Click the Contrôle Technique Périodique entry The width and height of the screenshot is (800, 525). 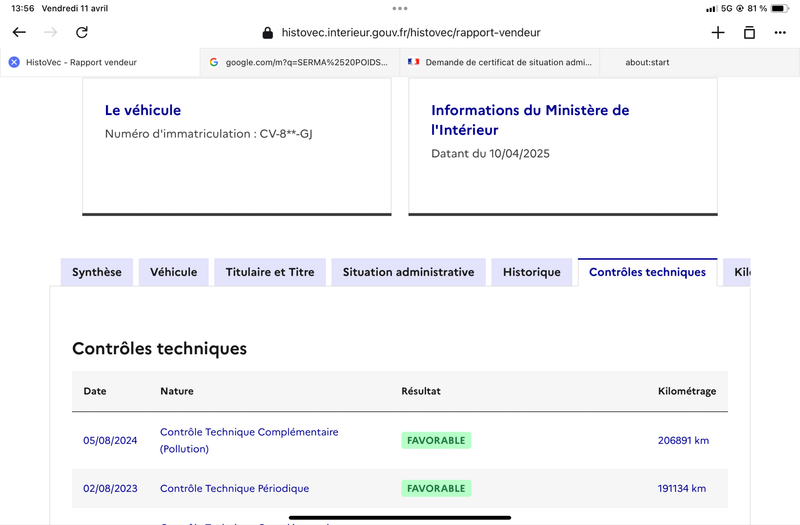235,488
